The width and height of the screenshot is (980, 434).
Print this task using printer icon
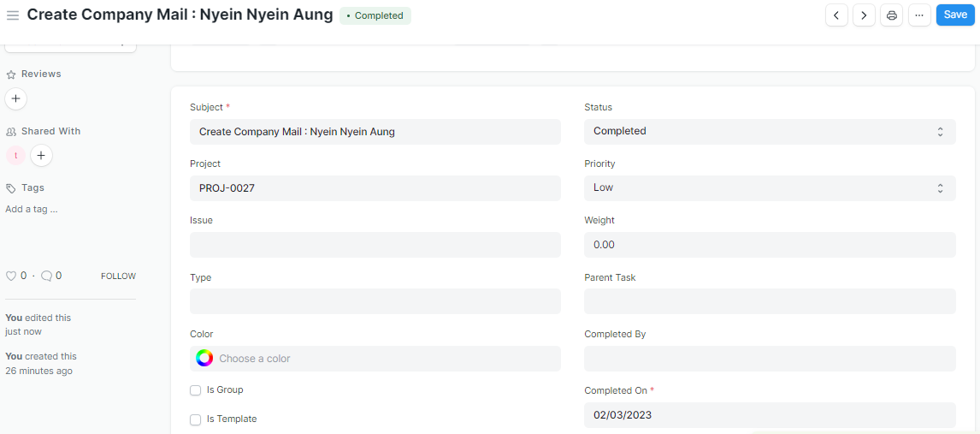tap(891, 15)
